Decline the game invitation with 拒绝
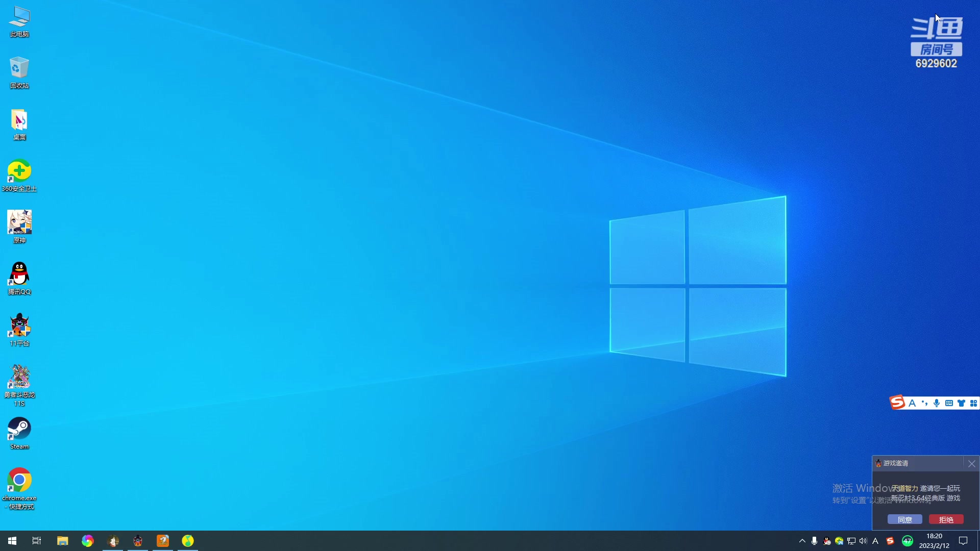980x551 pixels. 946,519
